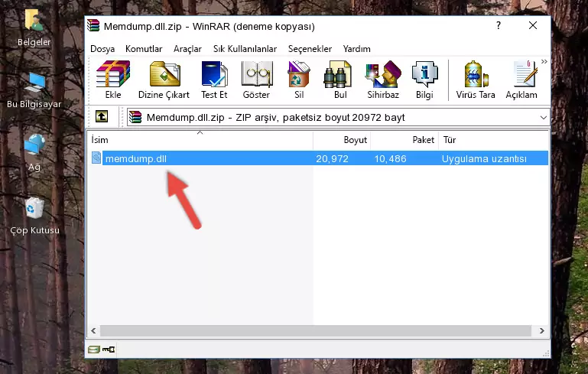The height and width of the screenshot is (374, 588).
Task: Close the WinRAR window
Action: [532, 25]
